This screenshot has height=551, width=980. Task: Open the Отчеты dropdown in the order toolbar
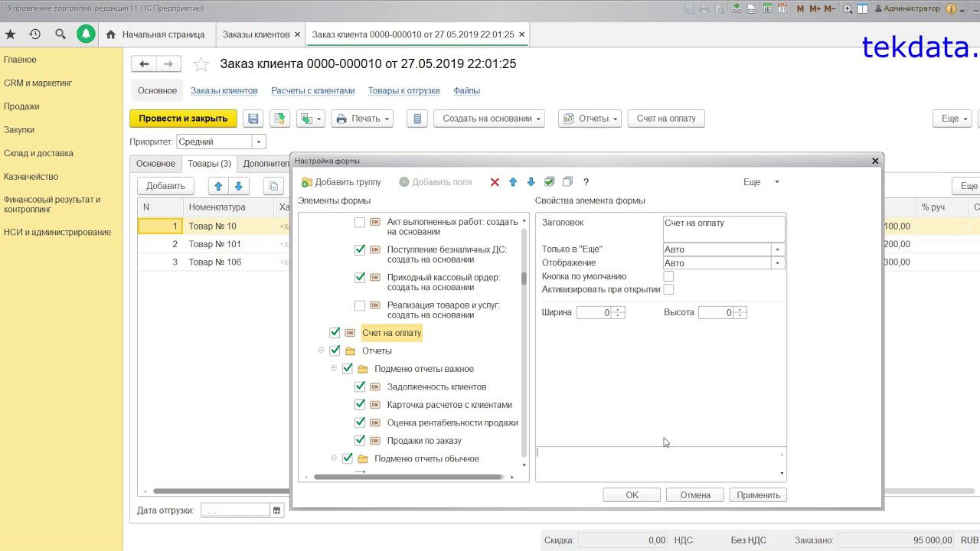(590, 119)
